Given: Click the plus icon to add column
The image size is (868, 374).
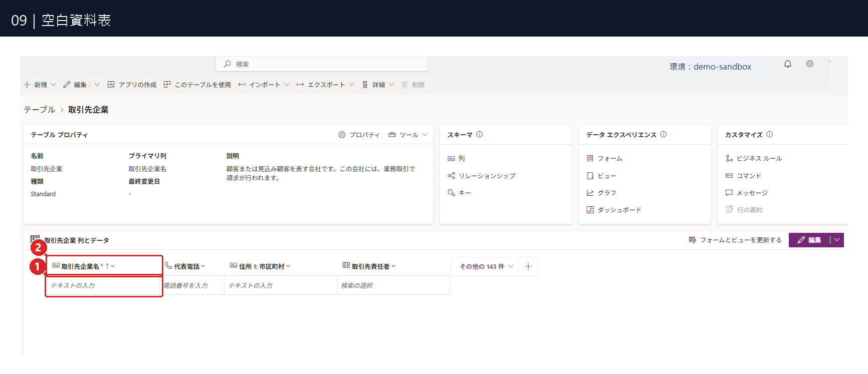Looking at the screenshot, I should [x=528, y=266].
